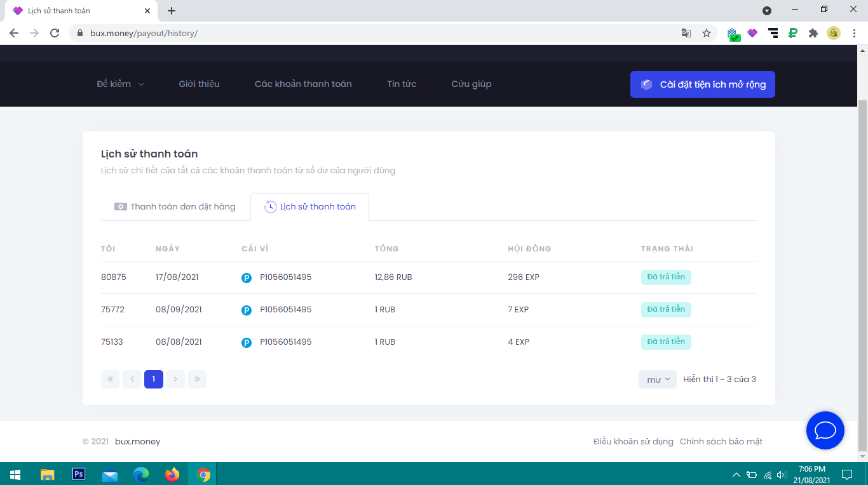Open Cứu giúp help menu item
Screen dimensions: 868x485
point(471,84)
